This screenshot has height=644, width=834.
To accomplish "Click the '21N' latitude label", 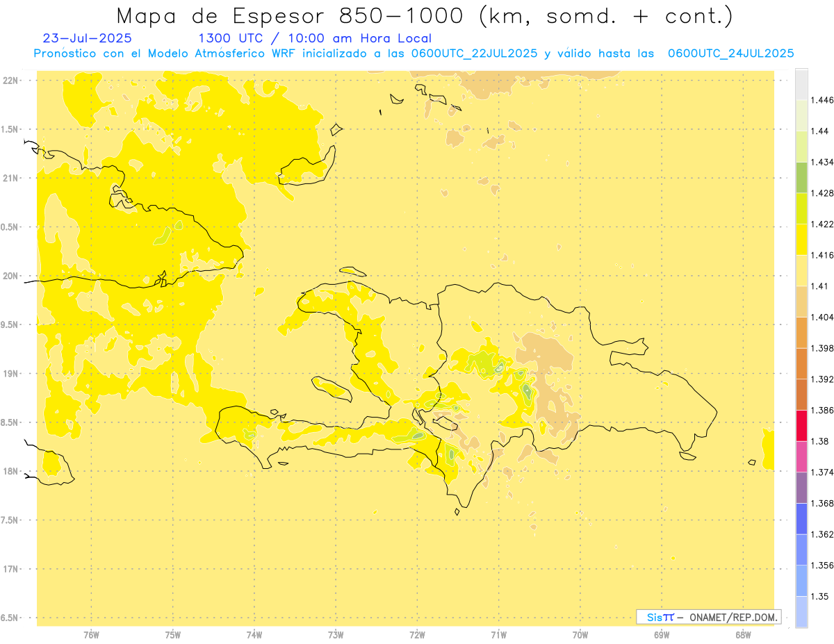I will pyautogui.click(x=12, y=179).
